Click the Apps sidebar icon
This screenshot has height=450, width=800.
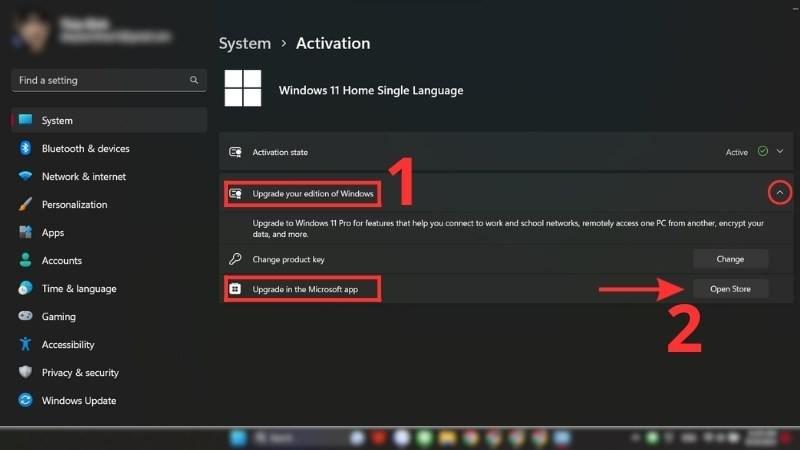[x=26, y=233]
